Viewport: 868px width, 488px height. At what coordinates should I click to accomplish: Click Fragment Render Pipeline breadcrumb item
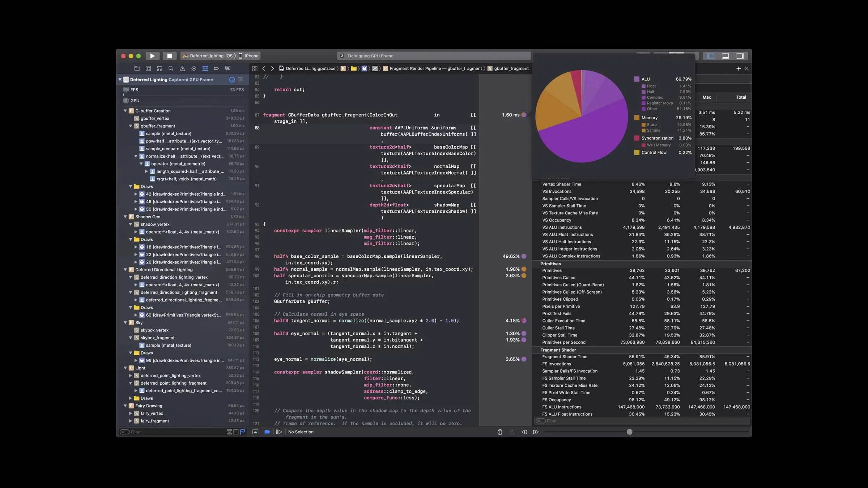tap(432, 68)
